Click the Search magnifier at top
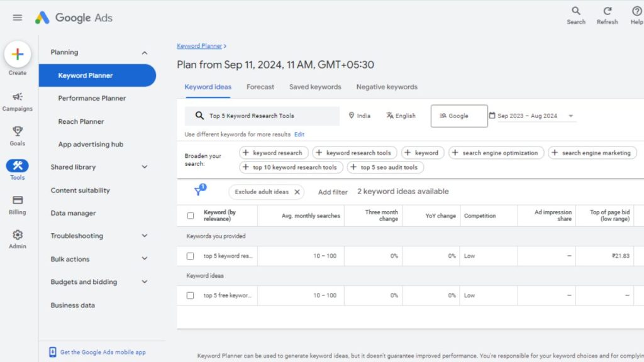This screenshot has width=644, height=362. point(575,11)
